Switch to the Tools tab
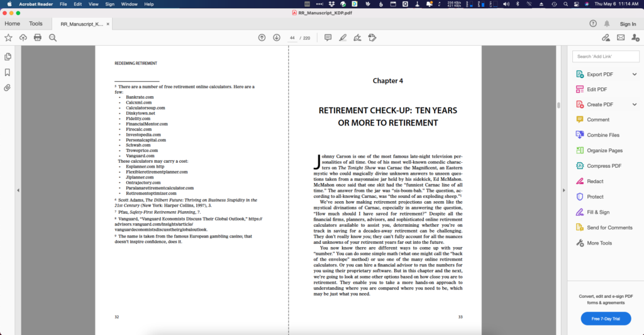 pos(36,24)
